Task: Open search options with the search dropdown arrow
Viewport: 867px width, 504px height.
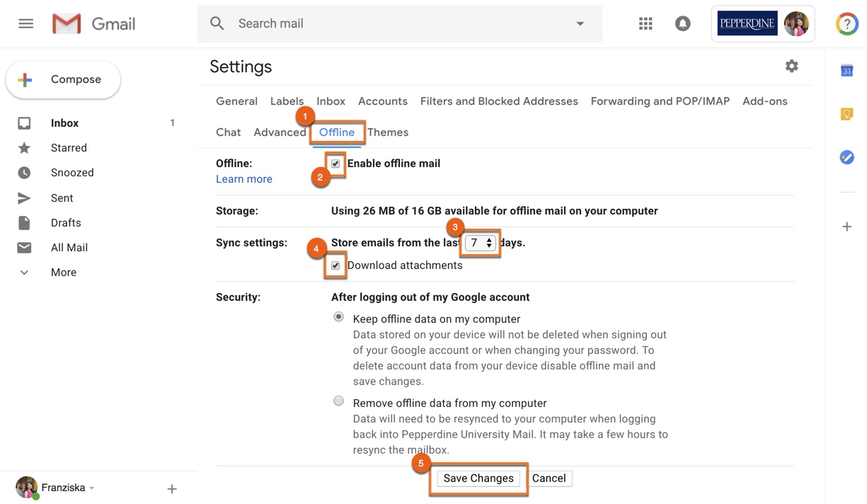Action: click(580, 23)
